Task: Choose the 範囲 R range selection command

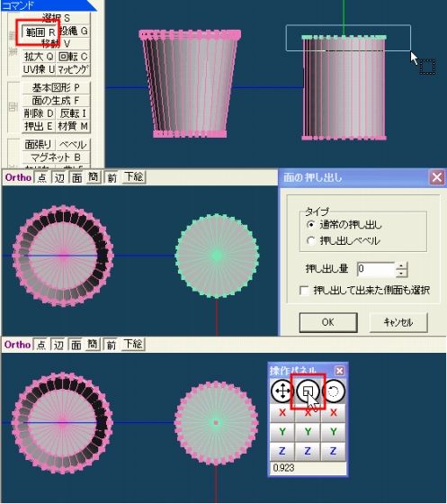Action: (x=40, y=31)
